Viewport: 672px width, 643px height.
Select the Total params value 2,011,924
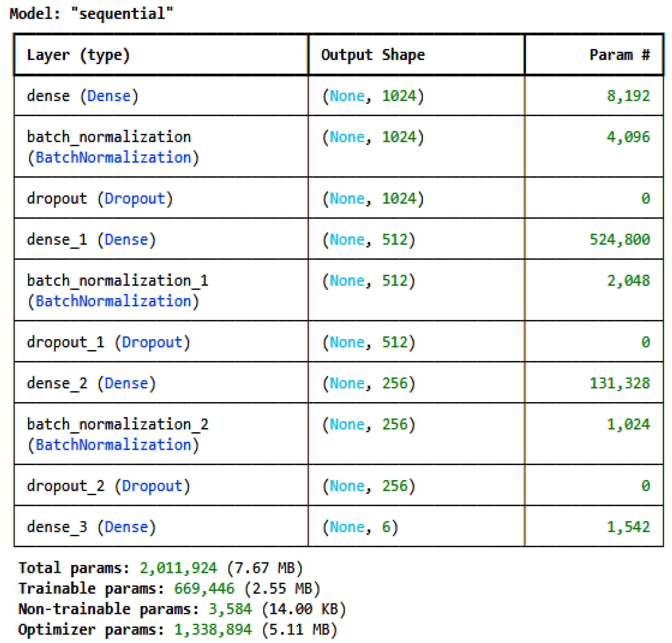pyautogui.click(x=178, y=568)
